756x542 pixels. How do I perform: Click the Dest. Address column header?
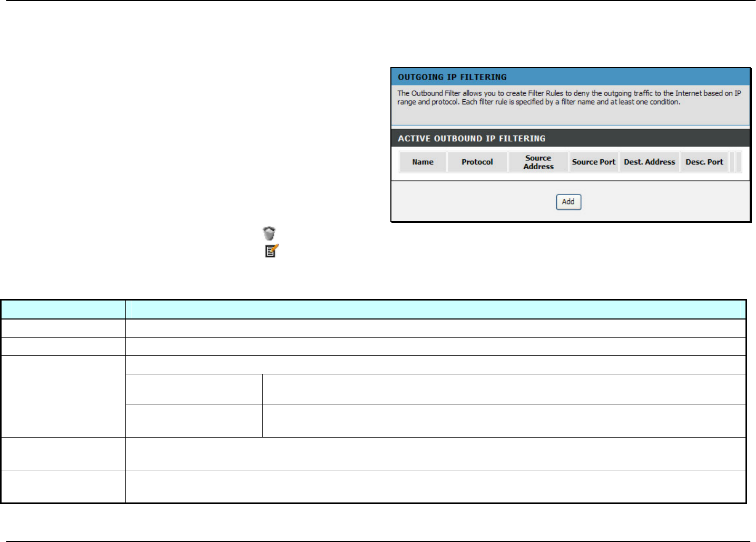(x=650, y=162)
